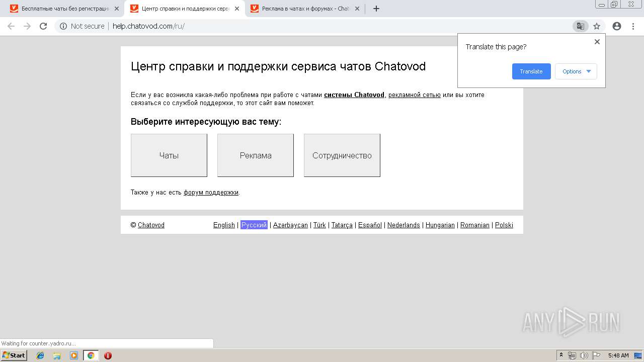Viewport: 644px width, 362px height.
Task: Click the clock showing 5:48 AM
Action: (x=618, y=355)
